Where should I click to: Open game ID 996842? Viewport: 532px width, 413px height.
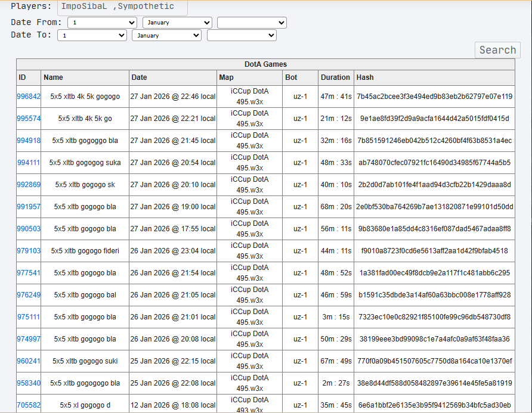pyautogui.click(x=29, y=97)
